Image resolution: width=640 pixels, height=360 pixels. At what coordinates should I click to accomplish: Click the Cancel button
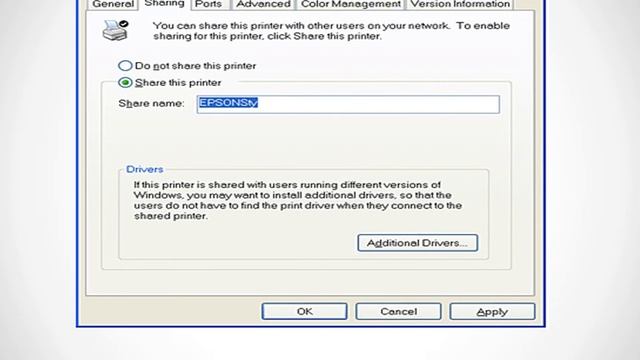[x=398, y=311]
